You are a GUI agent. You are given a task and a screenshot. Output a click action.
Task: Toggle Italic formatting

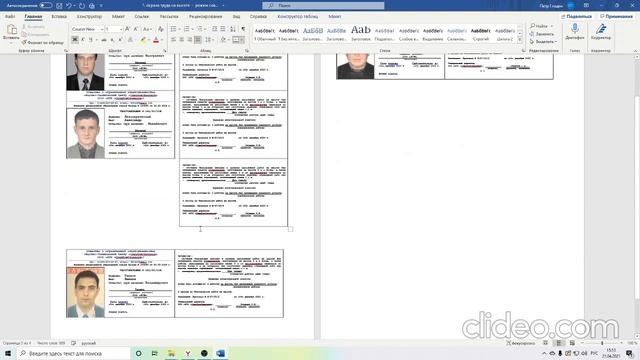click(x=83, y=40)
